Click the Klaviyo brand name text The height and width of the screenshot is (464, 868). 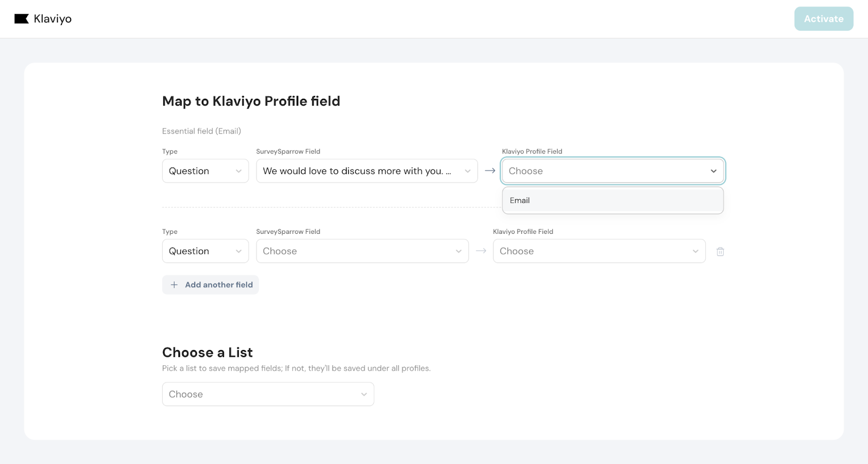53,19
